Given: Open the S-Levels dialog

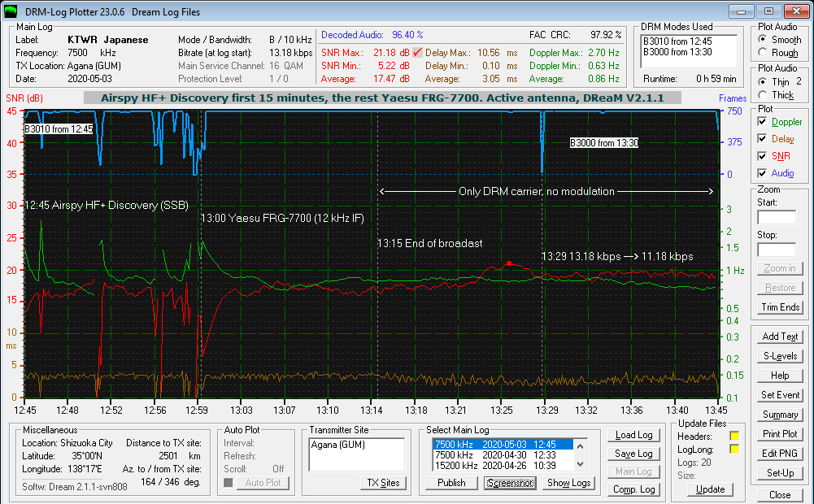Looking at the screenshot, I should (x=780, y=356).
